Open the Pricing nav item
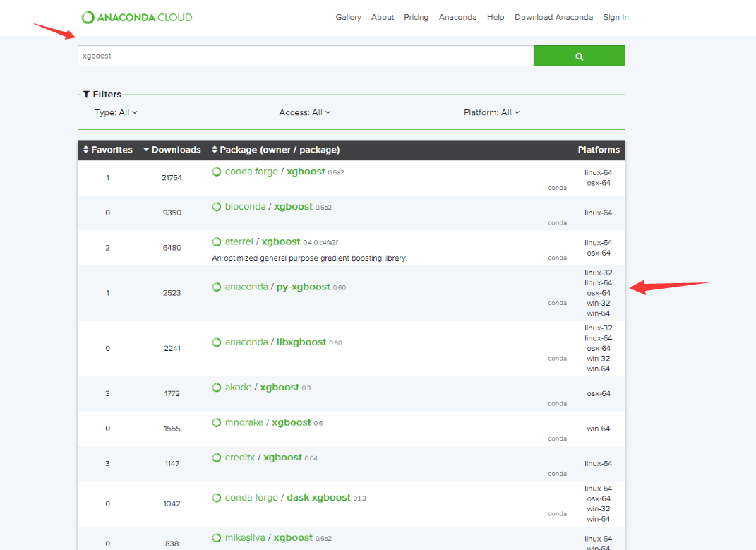Viewport: 756px width, 550px height. [x=416, y=18]
